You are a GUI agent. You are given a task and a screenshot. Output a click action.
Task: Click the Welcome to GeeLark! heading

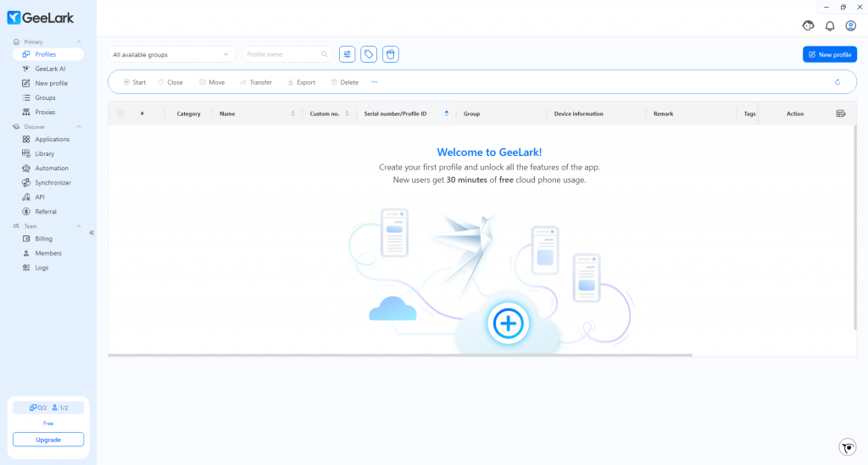[x=489, y=152]
